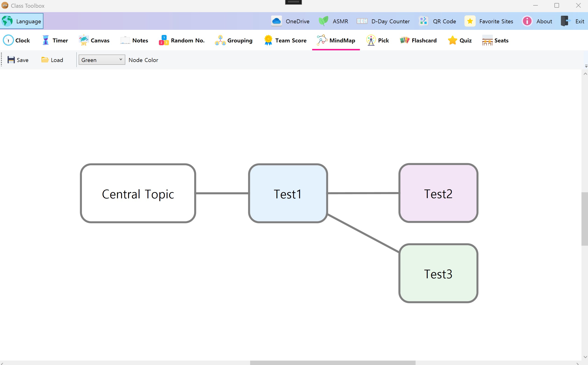Open QR Code generator icon

423,21
